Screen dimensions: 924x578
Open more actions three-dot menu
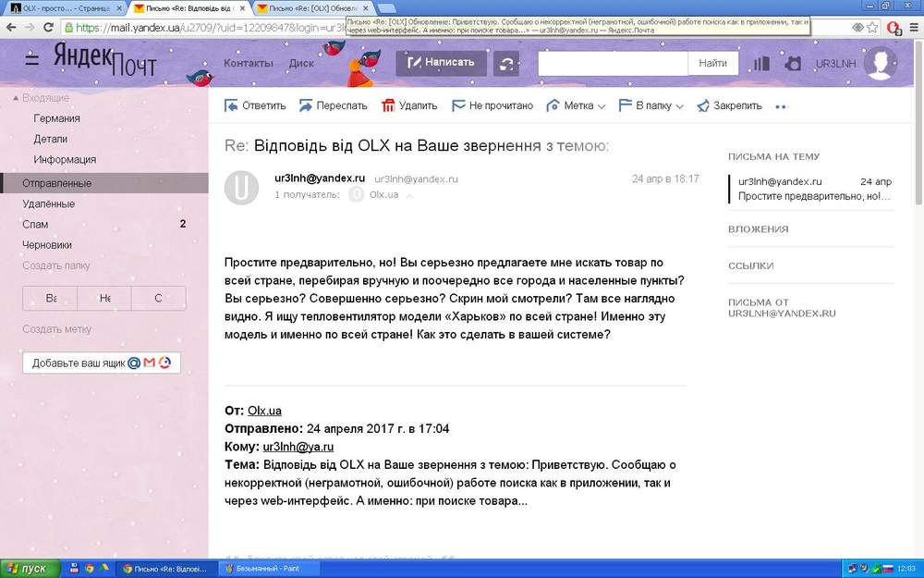click(x=781, y=106)
